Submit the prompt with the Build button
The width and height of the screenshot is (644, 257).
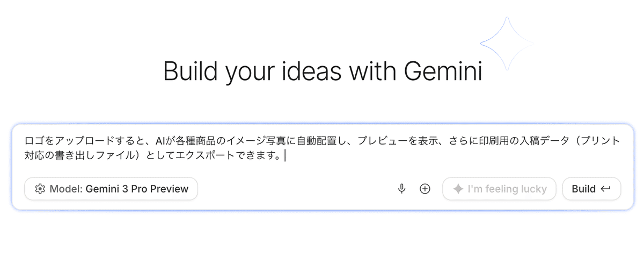coord(591,189)
